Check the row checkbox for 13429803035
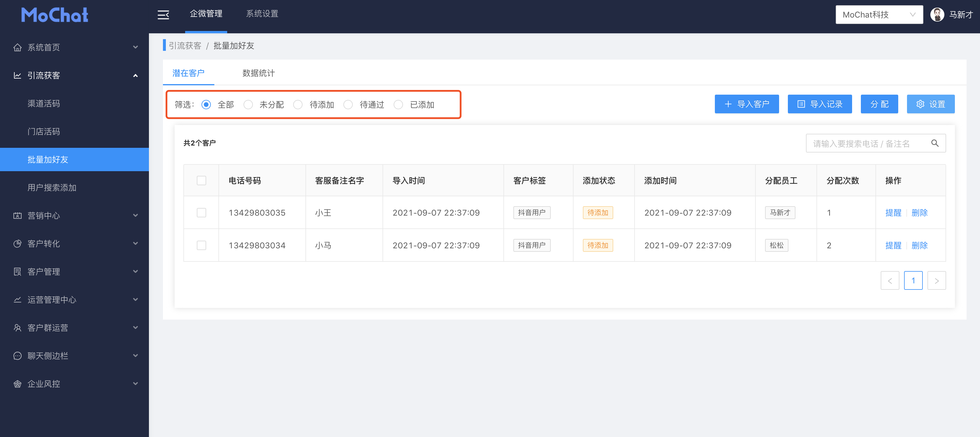980x437 pixels. (201, 213)
